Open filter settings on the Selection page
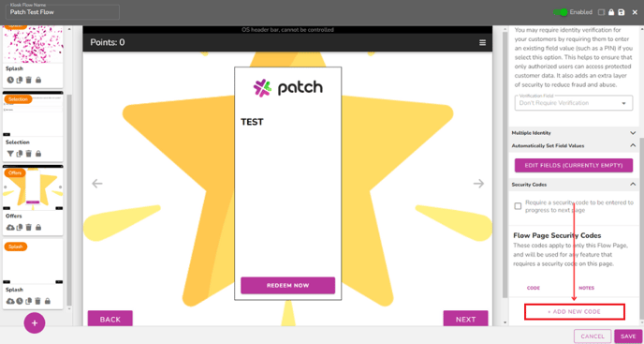This screenshot has width=644, height=344. [10, 154]
